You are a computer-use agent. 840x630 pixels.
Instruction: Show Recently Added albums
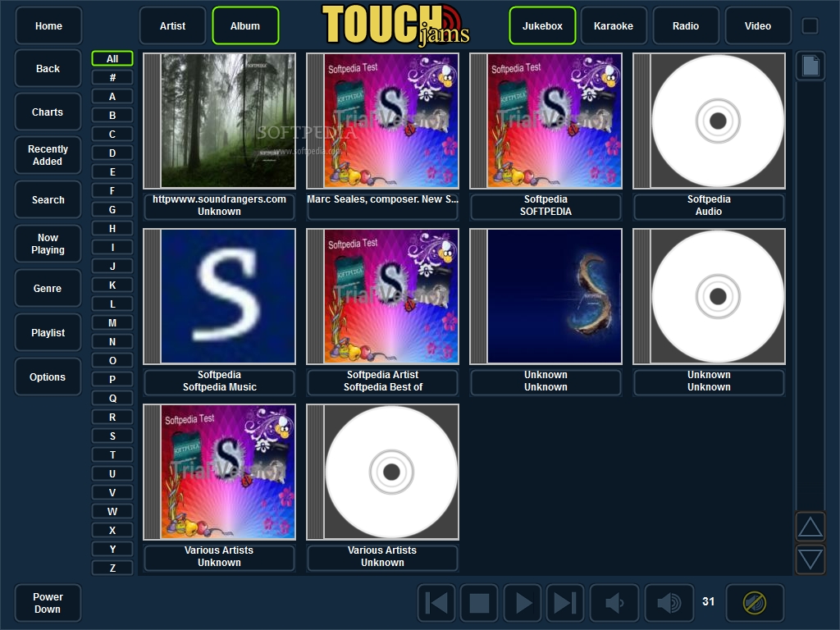[48, 155]
